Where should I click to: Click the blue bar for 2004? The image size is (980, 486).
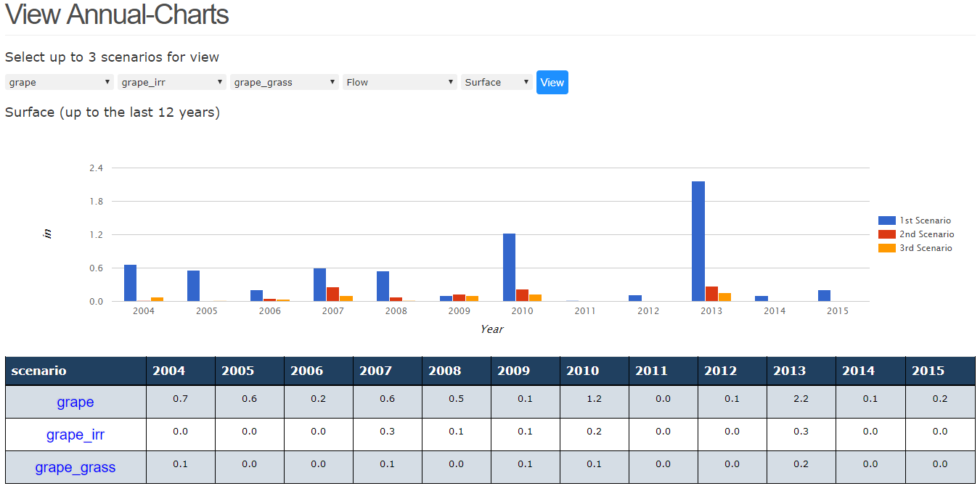[x=131, y=283]
